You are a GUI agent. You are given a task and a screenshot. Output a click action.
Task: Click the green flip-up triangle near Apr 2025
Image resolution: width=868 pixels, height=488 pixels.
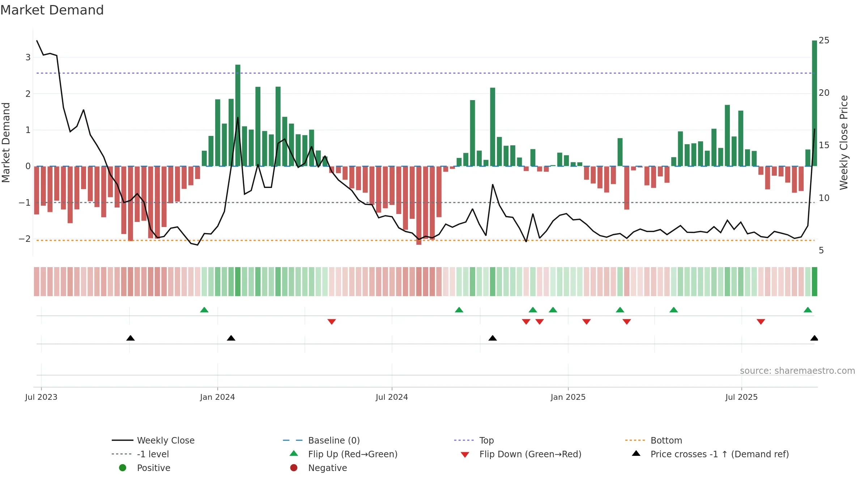[x=674, y=310]
